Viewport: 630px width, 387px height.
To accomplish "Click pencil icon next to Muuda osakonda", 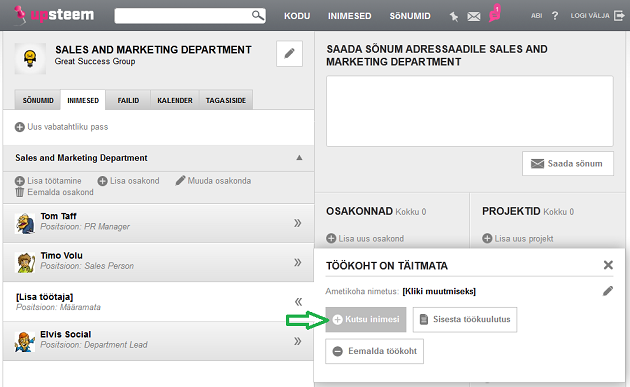I will (180, 180).
